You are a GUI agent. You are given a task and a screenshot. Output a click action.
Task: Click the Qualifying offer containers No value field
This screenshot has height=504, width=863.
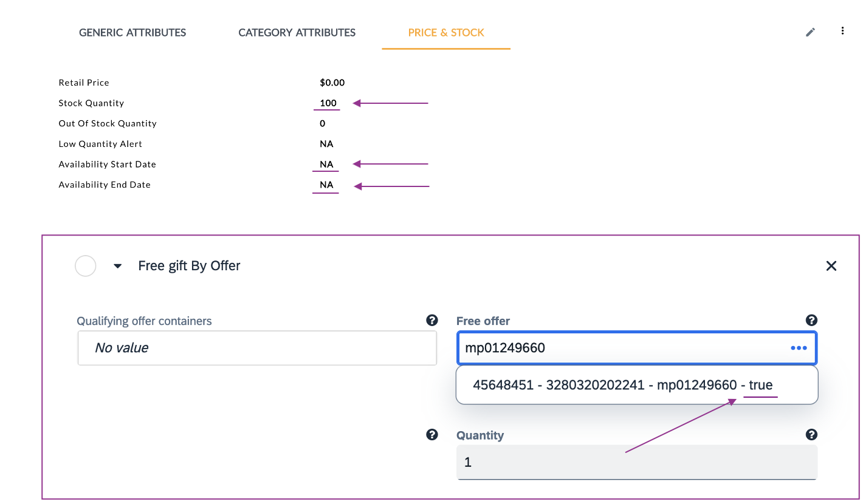click(257, 348)
